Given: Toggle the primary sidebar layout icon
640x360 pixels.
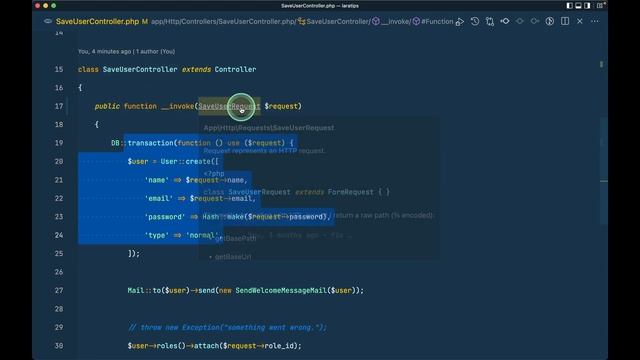Looking at the screenshot, I should click(569, 6).
